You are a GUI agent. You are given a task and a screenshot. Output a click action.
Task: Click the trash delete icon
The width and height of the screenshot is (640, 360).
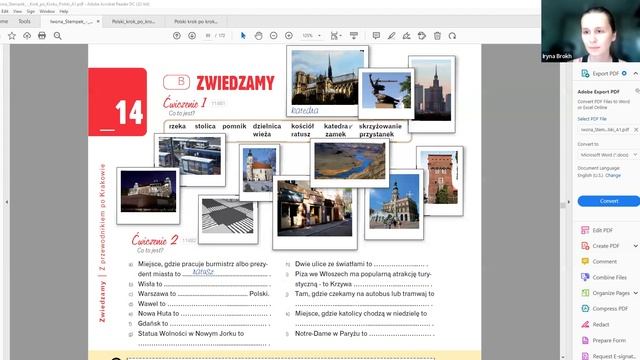pyautogui.click(x=437, y=36)
